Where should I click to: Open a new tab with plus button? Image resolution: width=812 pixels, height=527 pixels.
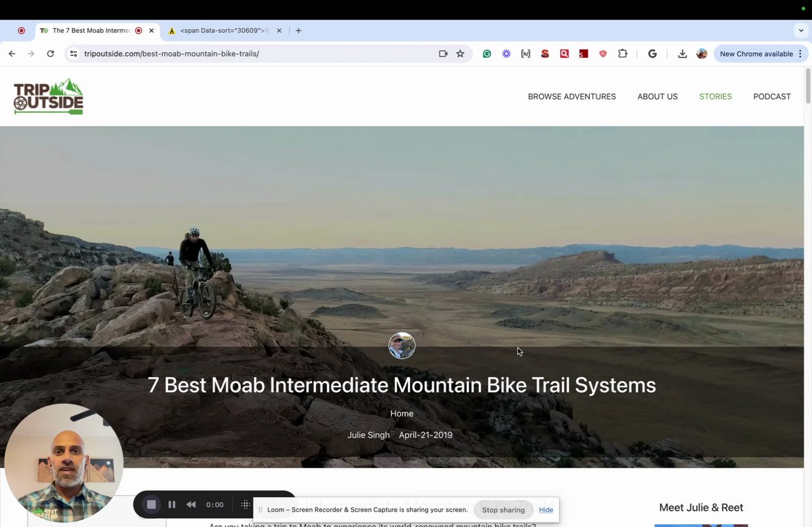tap(298, 30)
